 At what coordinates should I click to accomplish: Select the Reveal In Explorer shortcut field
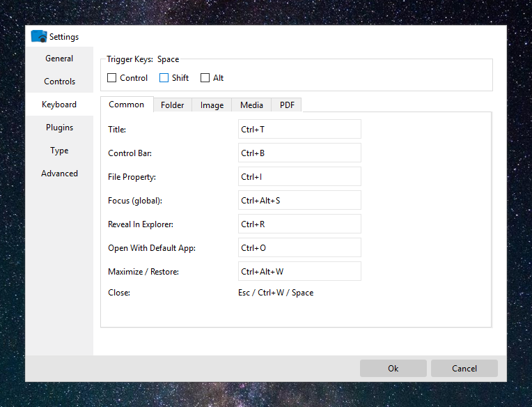pos(299,224)
